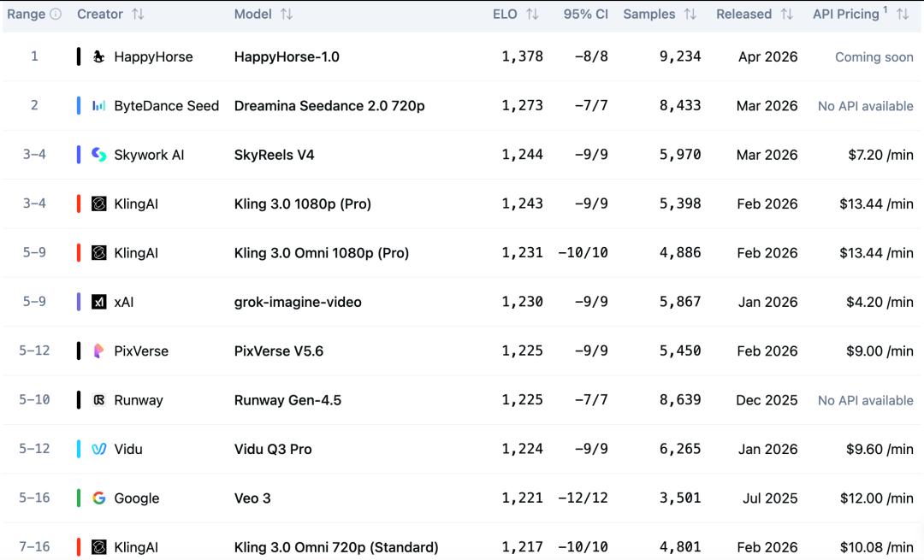The width and height of the screenshot is (924, 560).
Task: Click the red color bar beside Kling 3.0 1080p (Pro)
Action: click(x=79, y=204)
